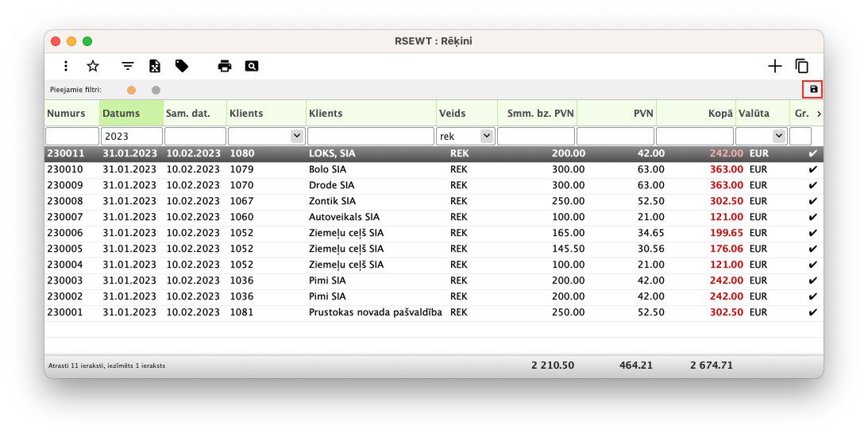Click the grand total 2 674.71
The image size is (868, 437).
click(x=712, y=365)
